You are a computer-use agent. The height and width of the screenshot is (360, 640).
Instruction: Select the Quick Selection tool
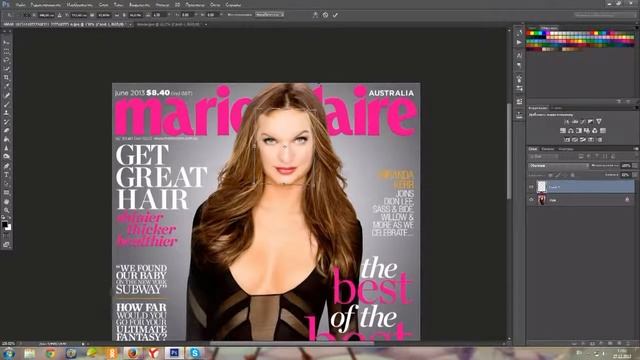click(x=6, y=69)
